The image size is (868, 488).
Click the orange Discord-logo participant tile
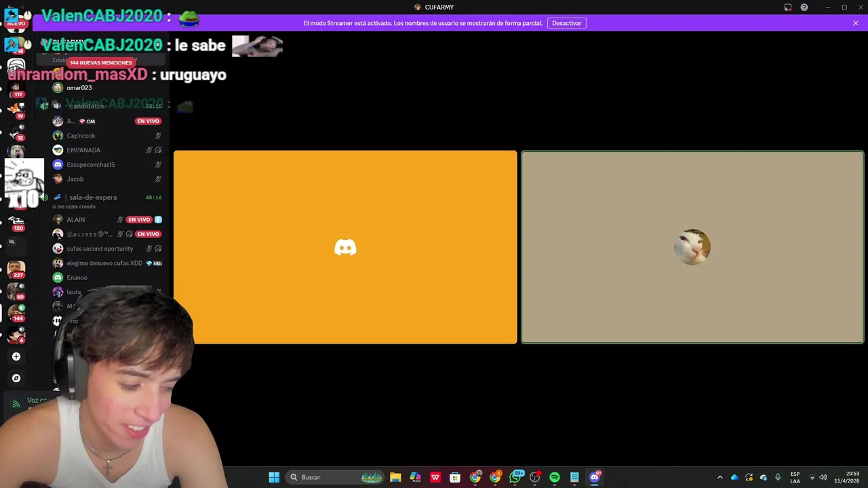345,247
